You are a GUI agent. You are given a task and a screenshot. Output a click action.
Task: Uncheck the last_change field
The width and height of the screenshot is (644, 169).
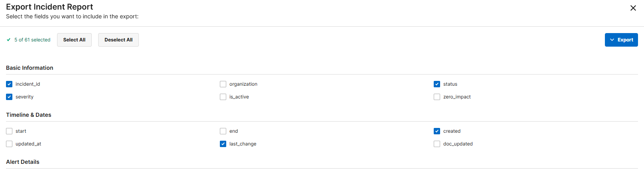(223, 144)
